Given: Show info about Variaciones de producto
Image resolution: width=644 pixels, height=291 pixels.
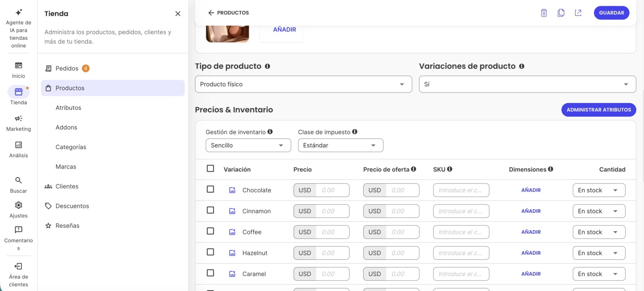Looking at the screenshot, I should click(522, 66).
